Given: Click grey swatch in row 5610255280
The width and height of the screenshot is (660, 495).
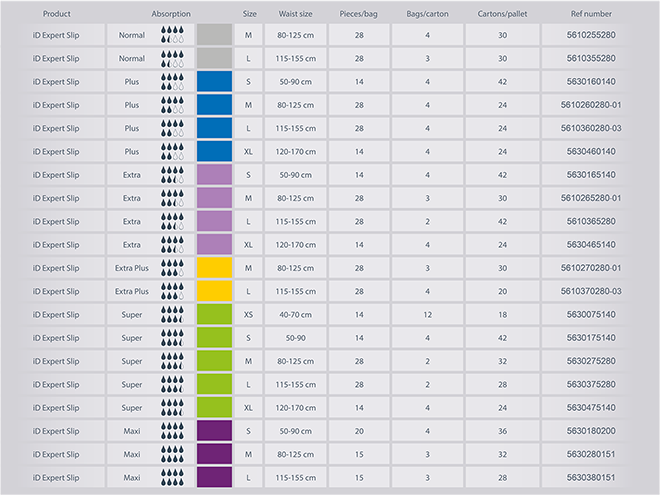Looking at the screenshot, I should click(x=214, y=35).
